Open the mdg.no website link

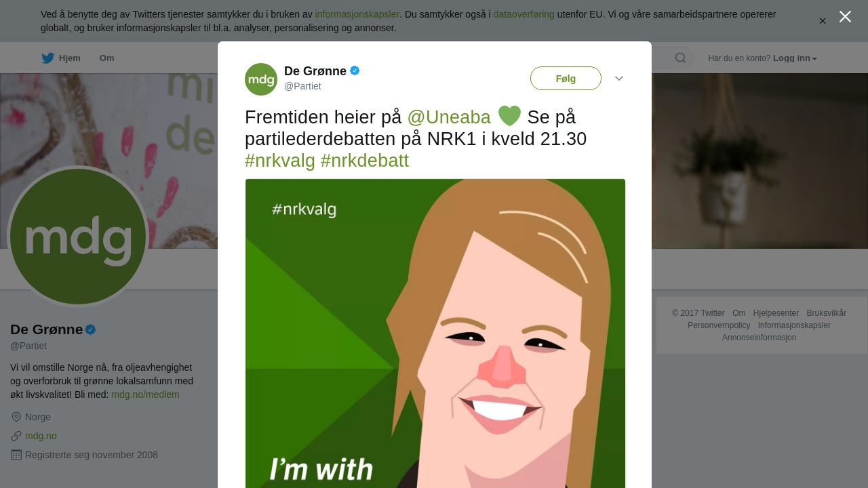(x=41, y=436)
